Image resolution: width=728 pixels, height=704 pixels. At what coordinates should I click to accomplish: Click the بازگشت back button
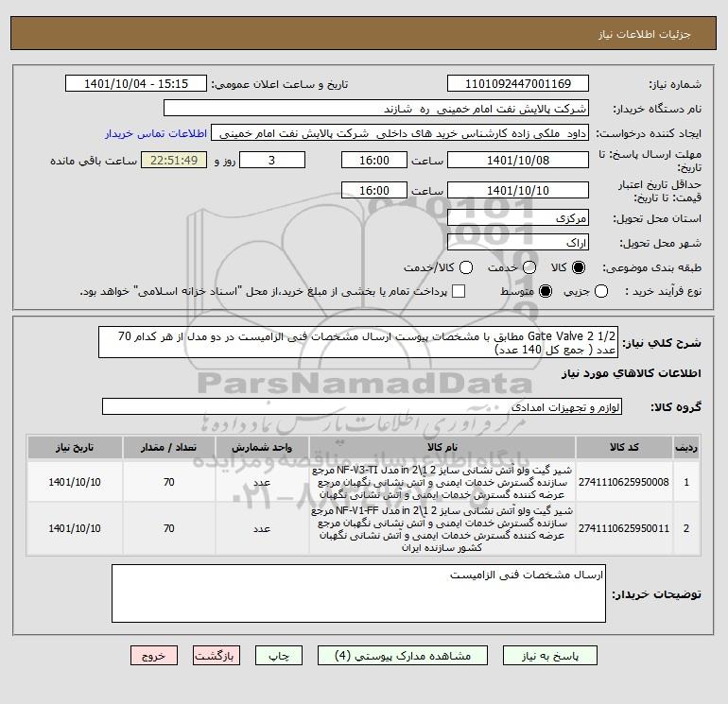point(217,656)
